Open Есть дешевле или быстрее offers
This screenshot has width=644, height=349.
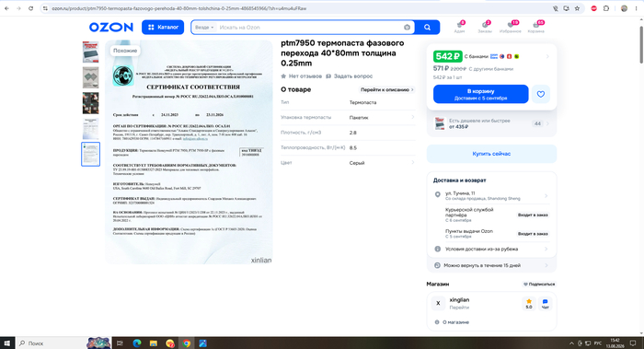tap(491, 123)
